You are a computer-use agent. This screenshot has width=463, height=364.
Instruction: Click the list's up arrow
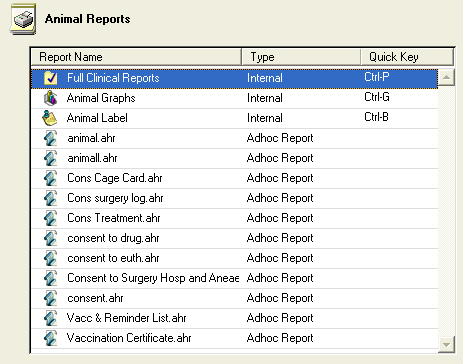pos(446,78)
